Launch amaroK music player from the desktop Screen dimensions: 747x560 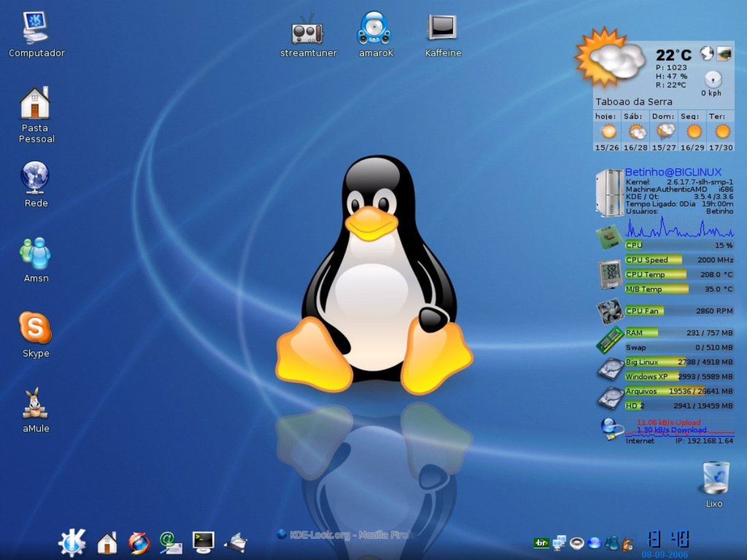coord(376,28)
